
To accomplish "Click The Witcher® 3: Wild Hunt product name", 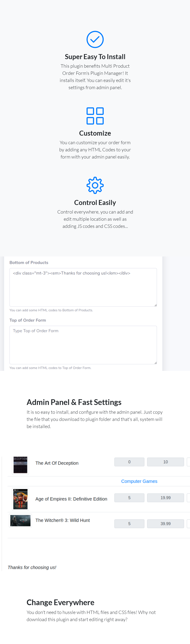I will pos(63,520).
